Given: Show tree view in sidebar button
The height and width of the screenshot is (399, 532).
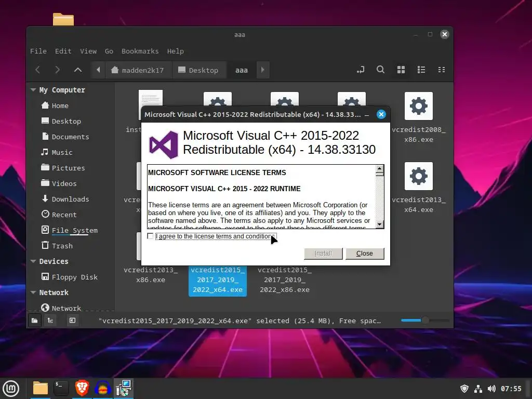Looking at the screenshot, I should coord(50,321).
